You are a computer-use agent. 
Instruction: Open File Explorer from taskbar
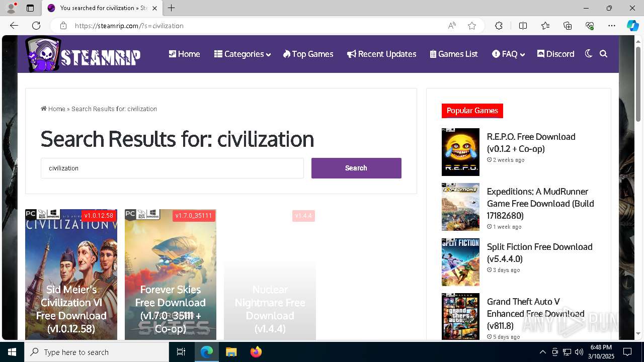pos(231,352)
